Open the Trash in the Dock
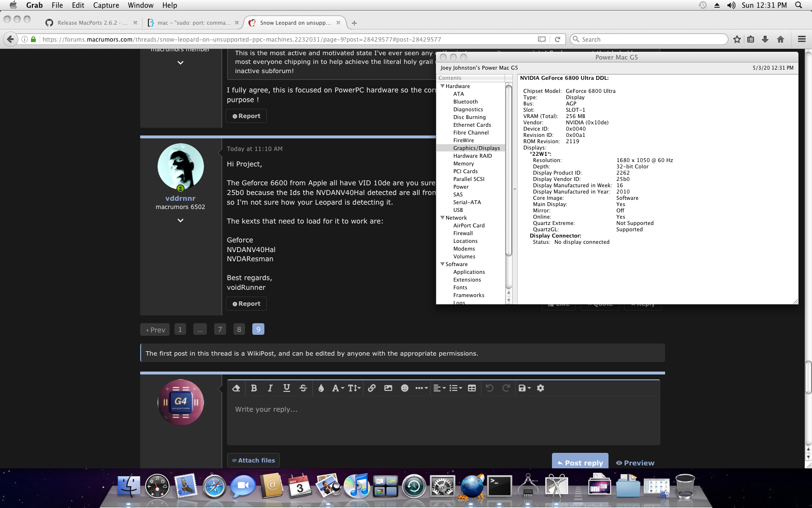 point(685,486)
